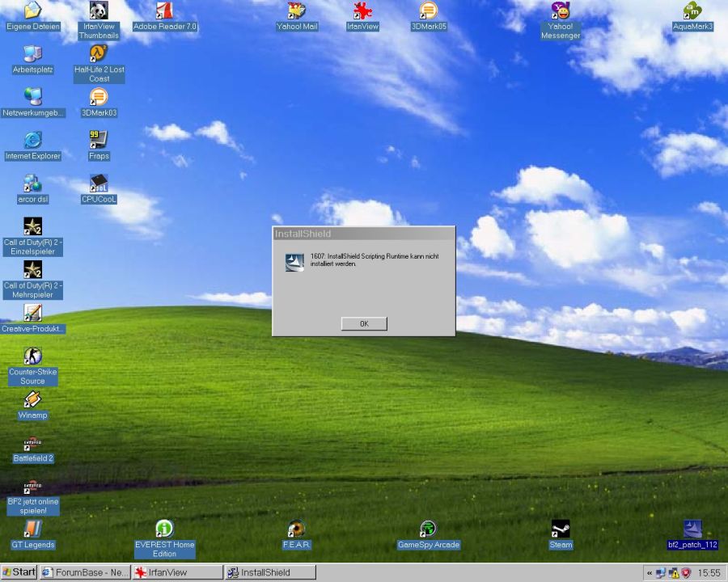
Task: Launch Fraps desktop shortcut
Action: (x=99, y=145)
